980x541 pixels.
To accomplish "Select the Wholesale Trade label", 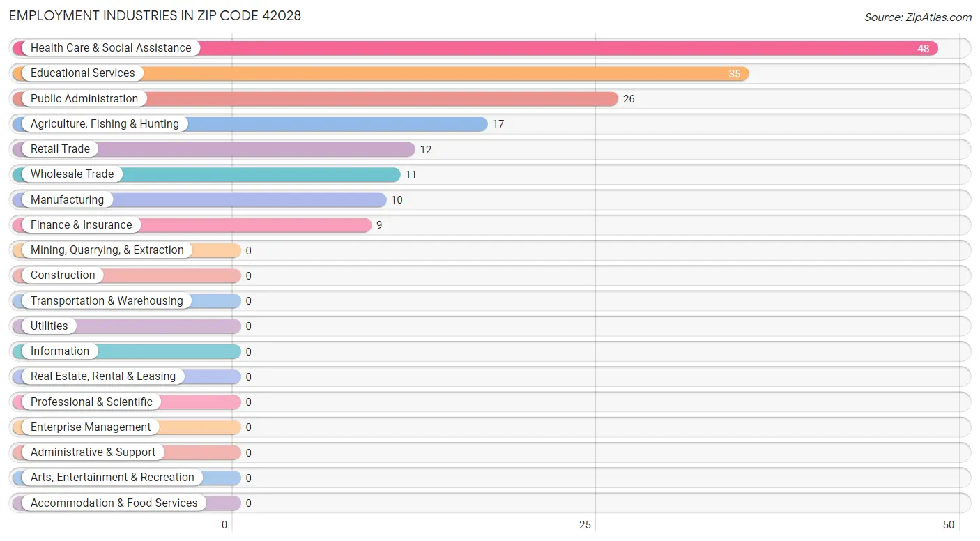I will (x=72, y=174).
